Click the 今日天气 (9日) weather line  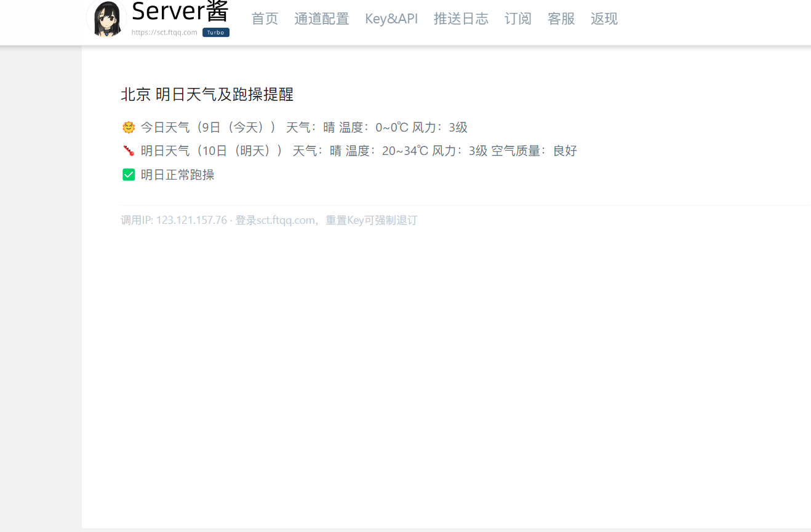click(304, 127)
